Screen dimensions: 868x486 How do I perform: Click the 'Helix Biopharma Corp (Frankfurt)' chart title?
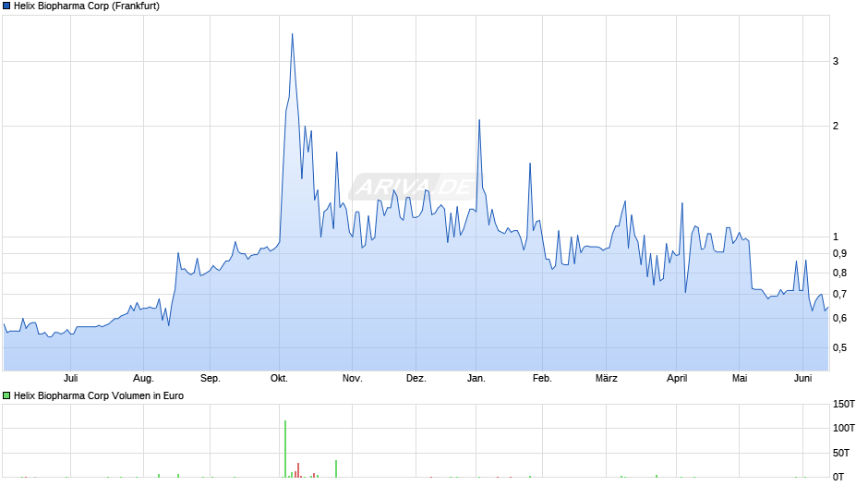[87, 6]
